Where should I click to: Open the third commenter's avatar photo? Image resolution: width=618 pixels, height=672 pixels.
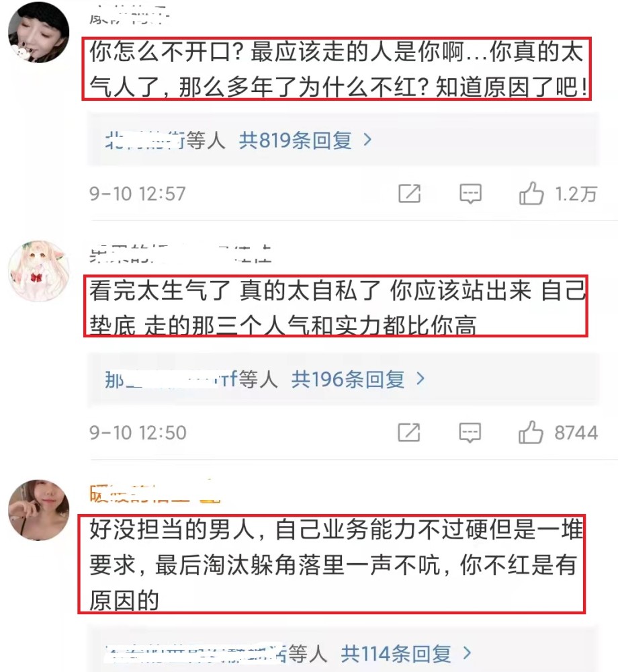[x=38, y=510]
